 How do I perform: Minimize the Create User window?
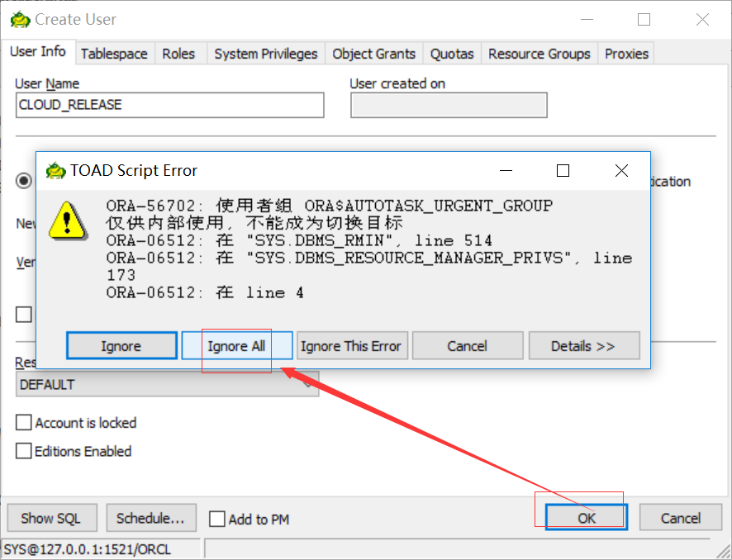click(x=587, y=20)
